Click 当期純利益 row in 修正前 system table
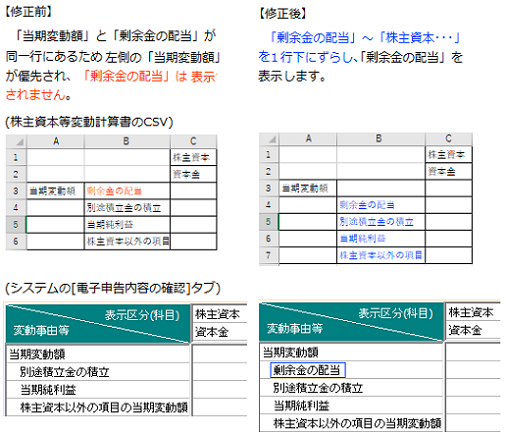This screenshot has width=506, height=434. [98, 390]
